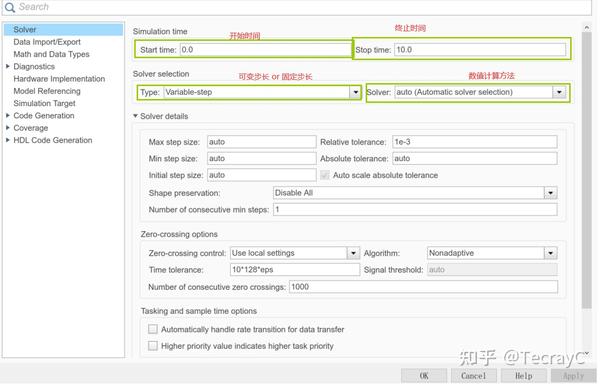
Task: Select the Diagnostics category
Action: [x=34, y=66]
